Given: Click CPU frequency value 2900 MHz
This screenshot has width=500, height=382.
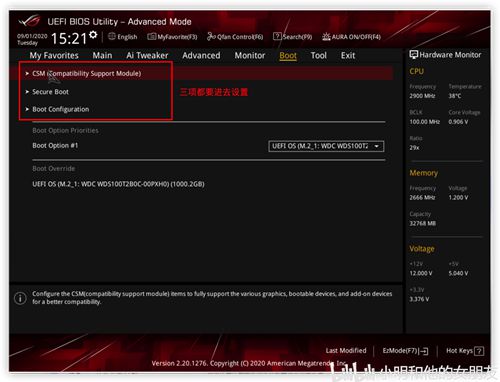Looking at the screenshot, I should click(x=422, y=96).
